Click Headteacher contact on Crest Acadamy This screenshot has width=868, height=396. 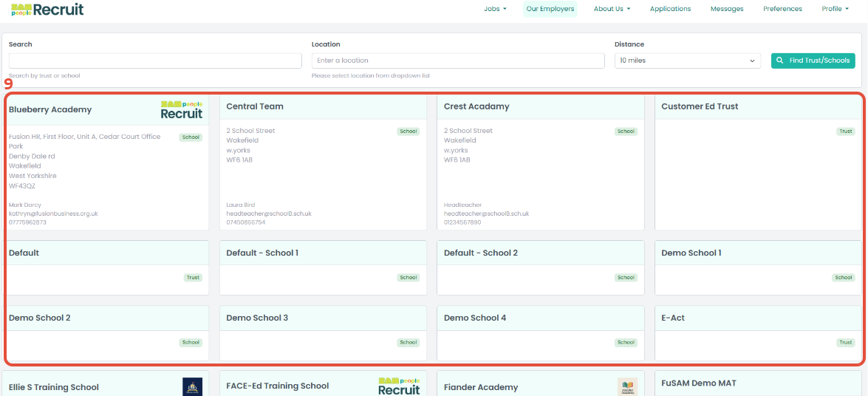click(462, 205)
